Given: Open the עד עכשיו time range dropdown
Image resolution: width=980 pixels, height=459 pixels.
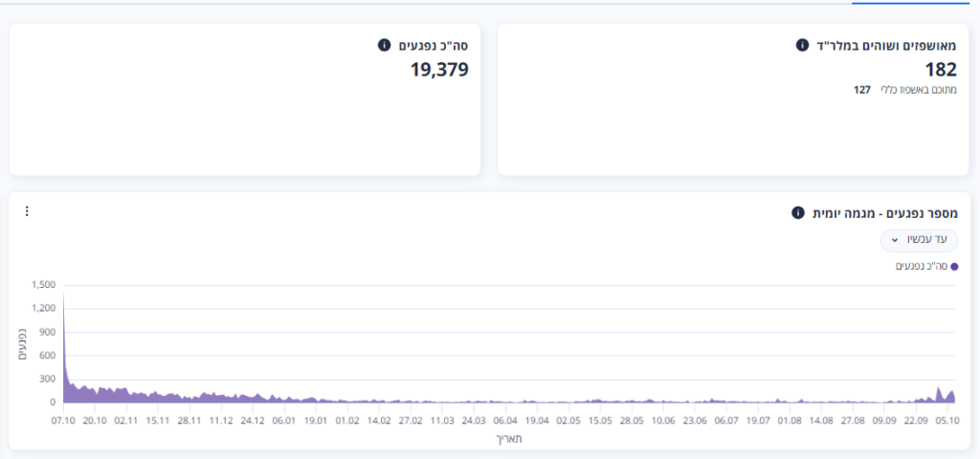Looking at the screenshot, I should click(919, 240).
